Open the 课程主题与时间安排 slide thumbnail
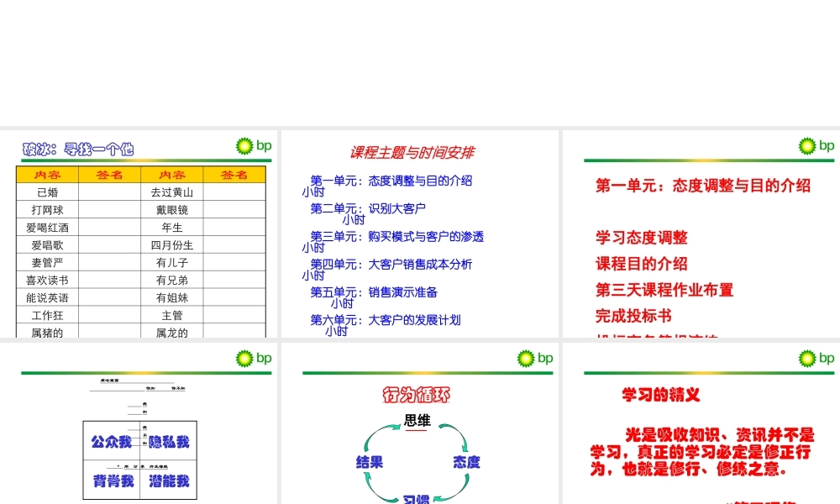This screenshot has width=840, height=504. (419, 234)
